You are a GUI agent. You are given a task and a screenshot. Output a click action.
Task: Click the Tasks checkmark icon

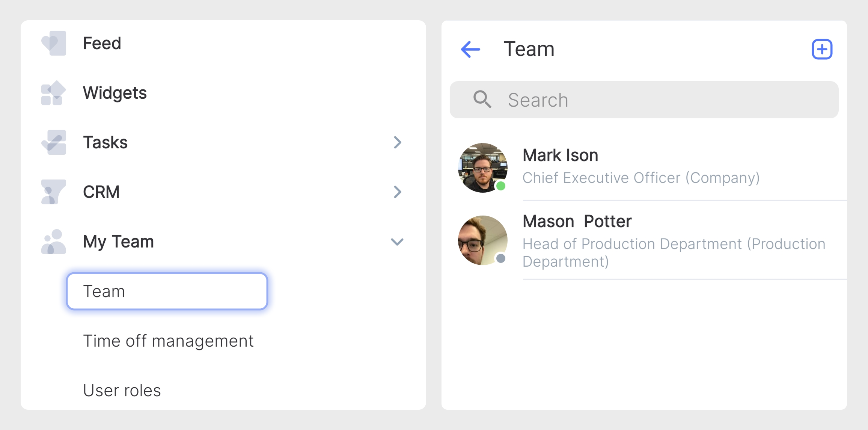point(54,142)
